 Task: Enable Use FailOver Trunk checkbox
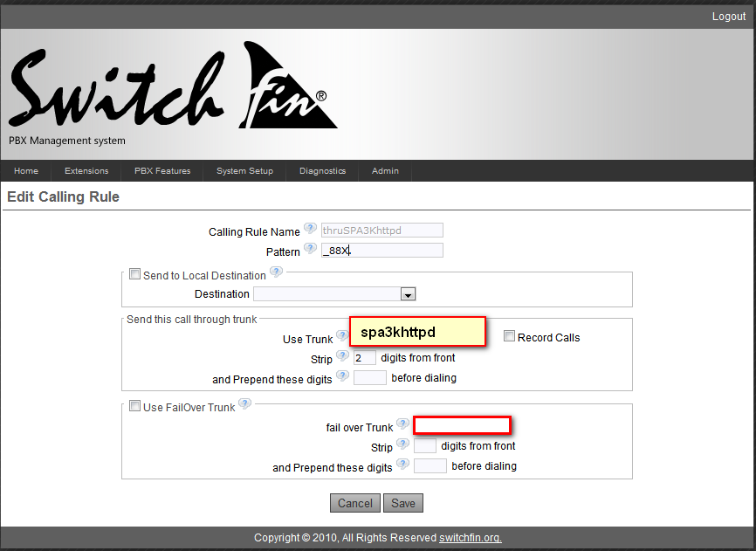point(134,406)
